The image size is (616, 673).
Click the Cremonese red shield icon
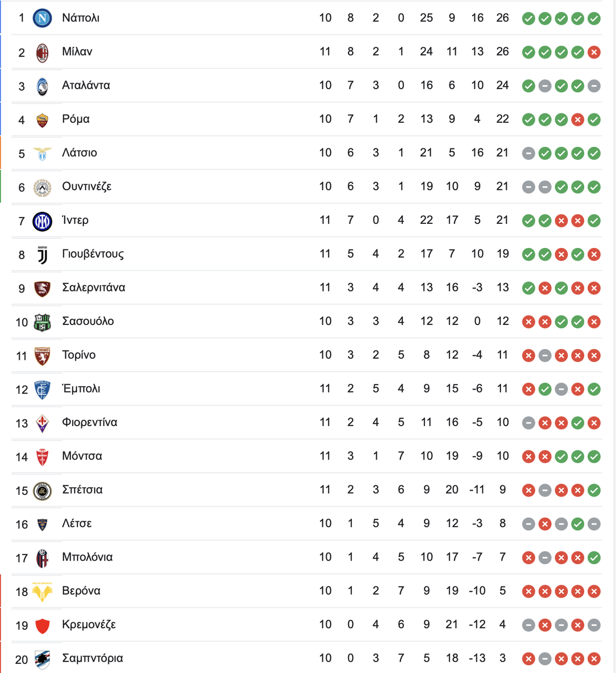(42, 626)
